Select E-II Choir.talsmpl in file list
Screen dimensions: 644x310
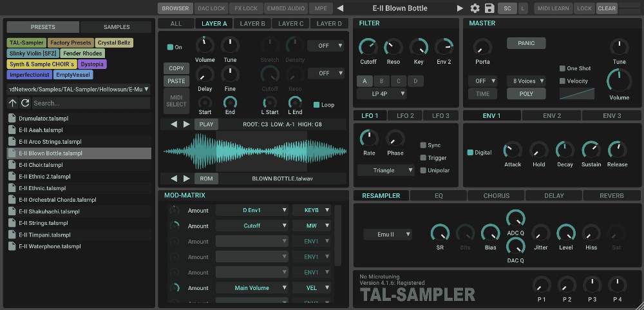click(41, 165)
